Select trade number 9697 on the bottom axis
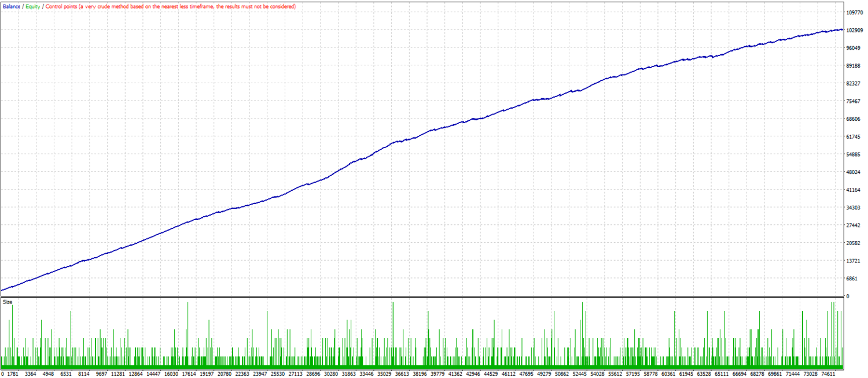 [102, 374]
